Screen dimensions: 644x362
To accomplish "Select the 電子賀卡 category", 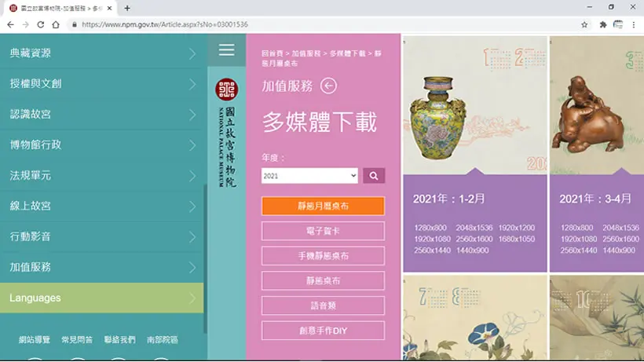I will 323,231.
